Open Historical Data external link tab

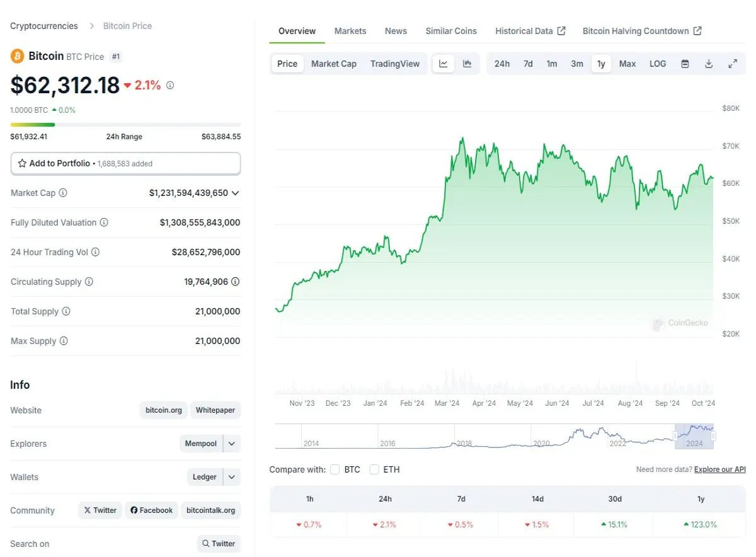coord(530,31)
